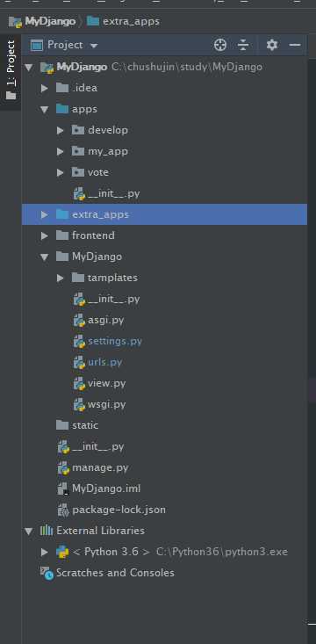Select the 1: Project side tab
Screen dimensions: 316x644
(11, 69)
